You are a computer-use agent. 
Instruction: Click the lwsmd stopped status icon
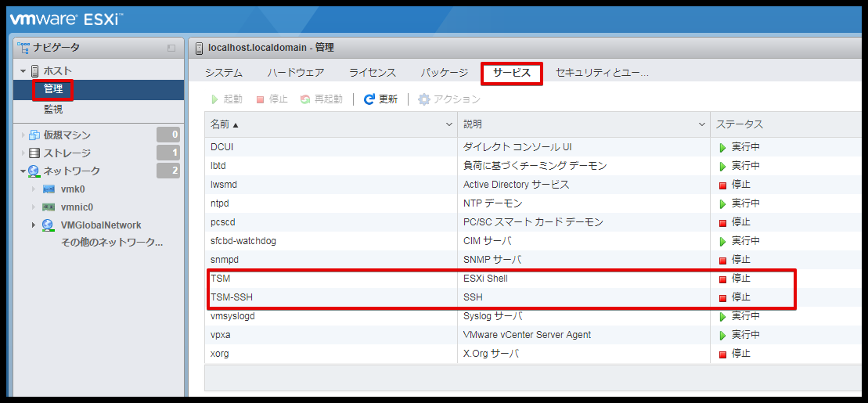[722, 185]
